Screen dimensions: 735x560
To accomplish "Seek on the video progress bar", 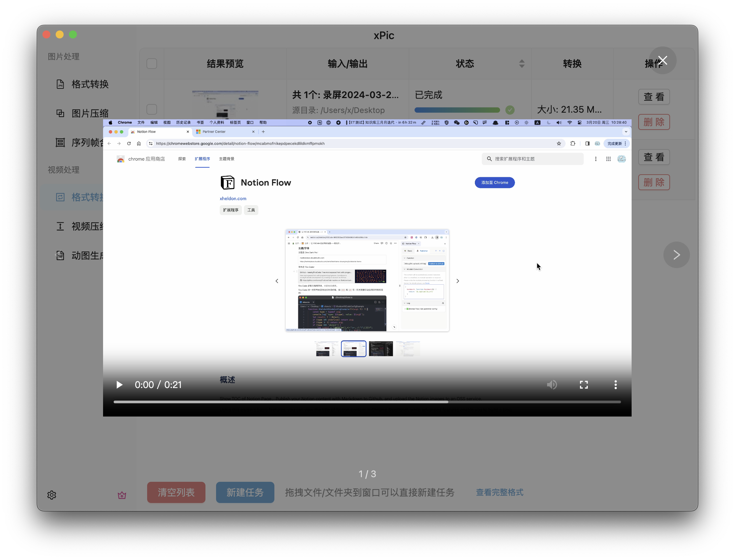I will pos(367,402).
